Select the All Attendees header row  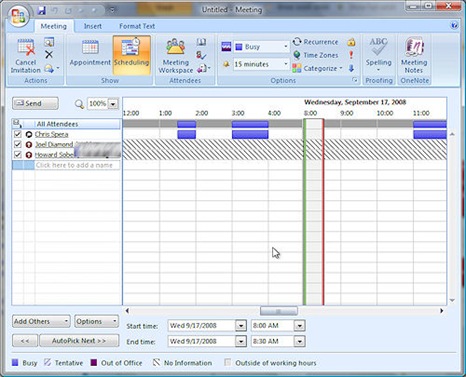pos(66,124)
